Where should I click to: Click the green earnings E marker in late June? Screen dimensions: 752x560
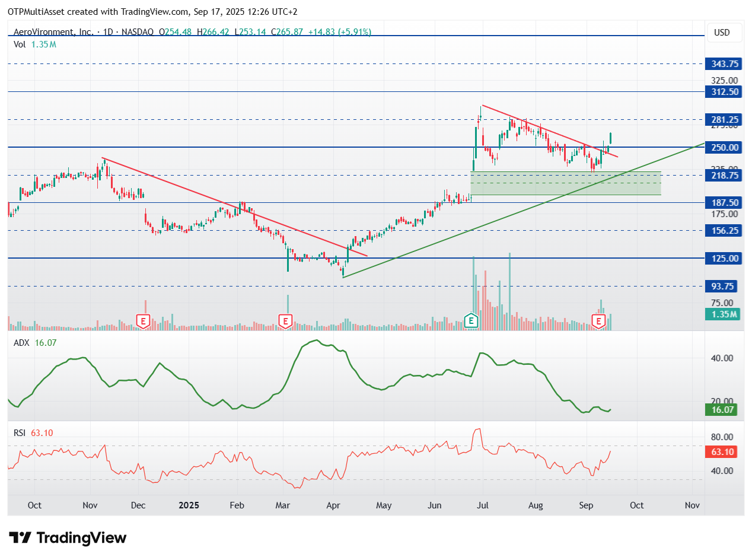(471, 321)
